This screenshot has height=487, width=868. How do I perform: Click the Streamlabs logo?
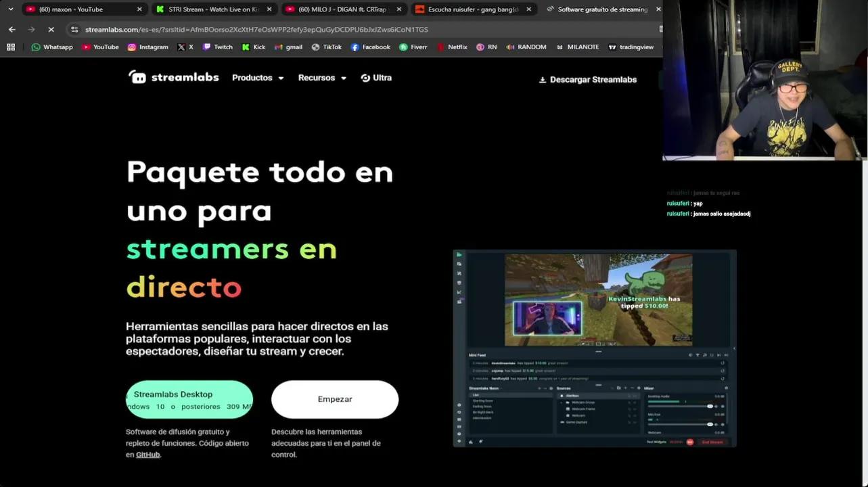[x=174, y=78]
